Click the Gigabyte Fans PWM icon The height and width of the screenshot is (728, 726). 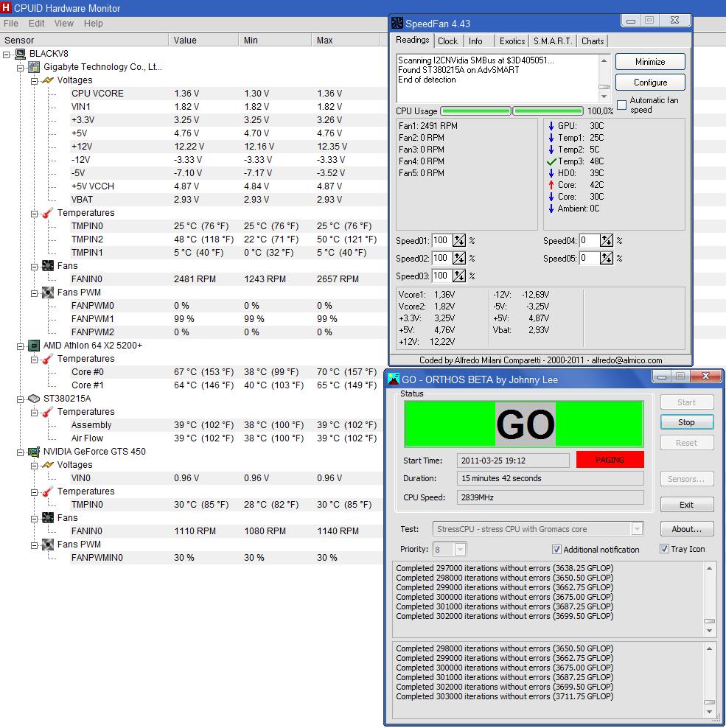coord(48,293)
